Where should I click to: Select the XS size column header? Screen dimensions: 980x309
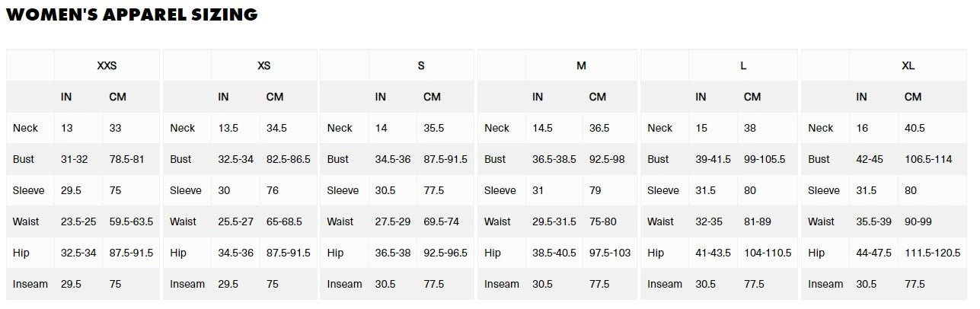click(x=264, y=65)
